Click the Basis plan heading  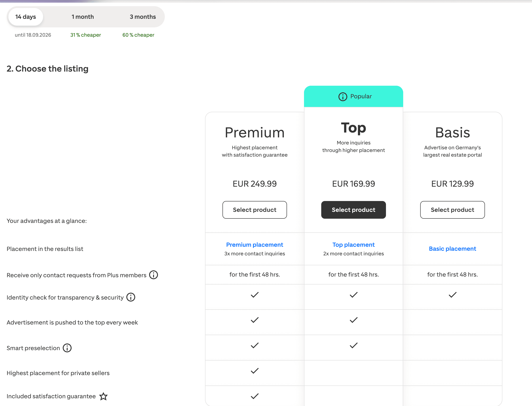pyautogui.click(x=452, y=133)
